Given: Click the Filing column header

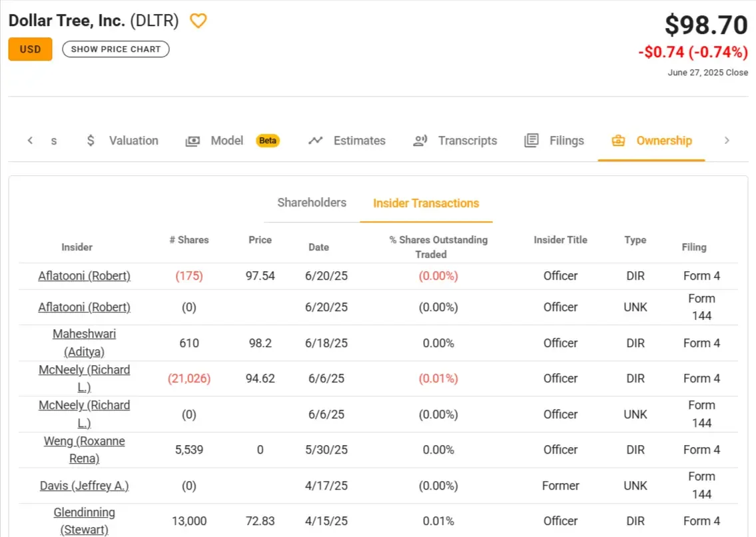Looking at the screenshot, I should click(694, 247).
